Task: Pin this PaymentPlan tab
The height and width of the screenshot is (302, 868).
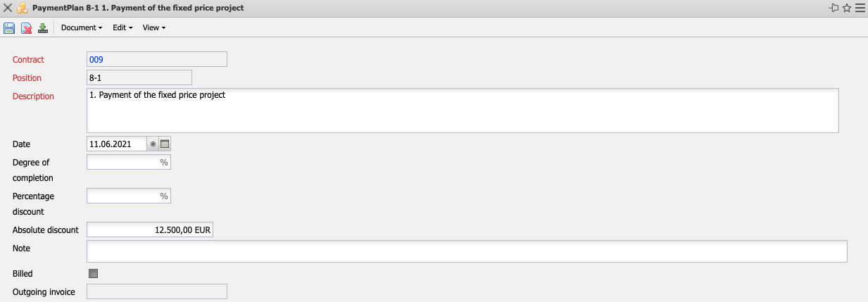Action: click(834, 8)
